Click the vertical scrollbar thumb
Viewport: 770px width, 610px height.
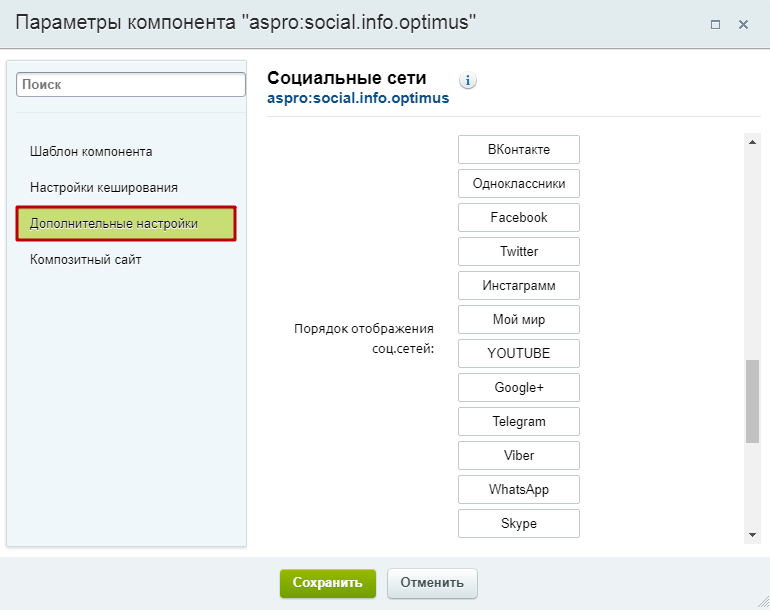pos(752,401)
